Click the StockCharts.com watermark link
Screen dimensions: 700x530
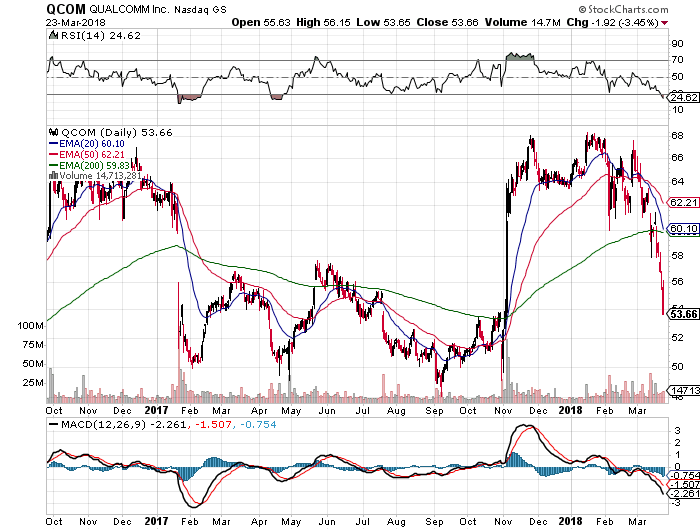click(623, 9)
